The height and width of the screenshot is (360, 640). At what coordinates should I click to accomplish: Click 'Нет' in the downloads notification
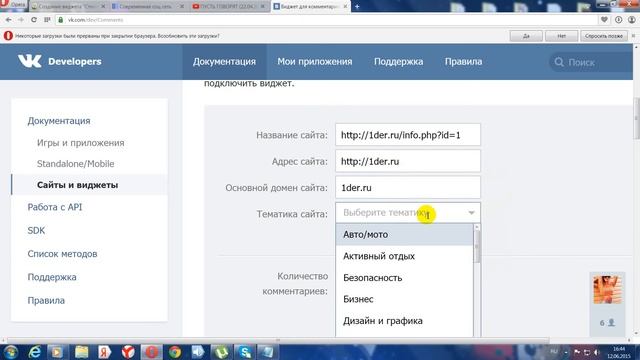pyautogui.click(x=562, y=36)
